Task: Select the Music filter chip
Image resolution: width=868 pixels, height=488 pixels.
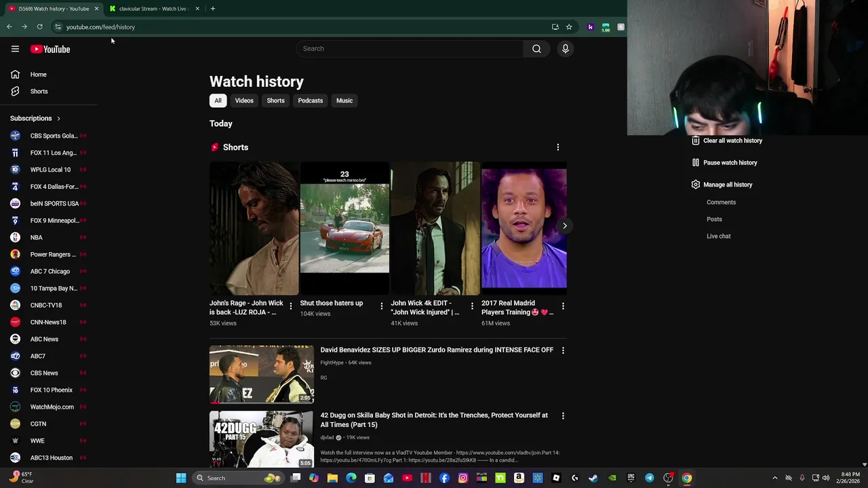Action: [344, 100]
